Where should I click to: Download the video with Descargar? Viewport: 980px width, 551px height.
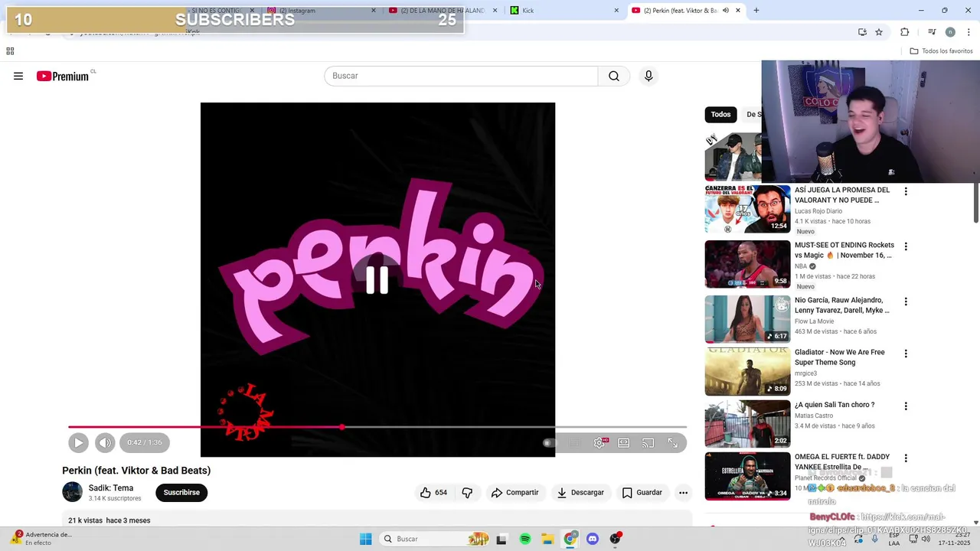[580, 492]
